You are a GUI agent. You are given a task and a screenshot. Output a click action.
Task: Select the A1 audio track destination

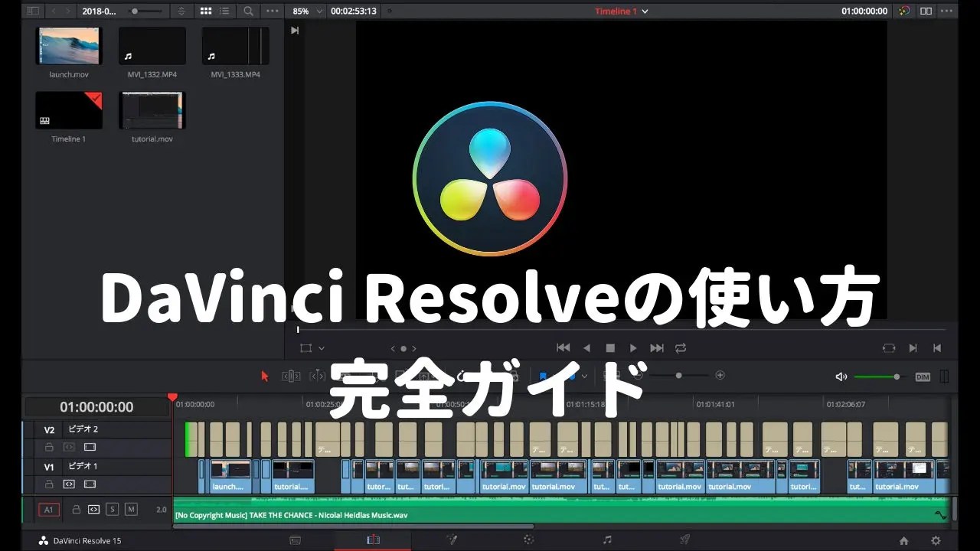tap(49, 509)
